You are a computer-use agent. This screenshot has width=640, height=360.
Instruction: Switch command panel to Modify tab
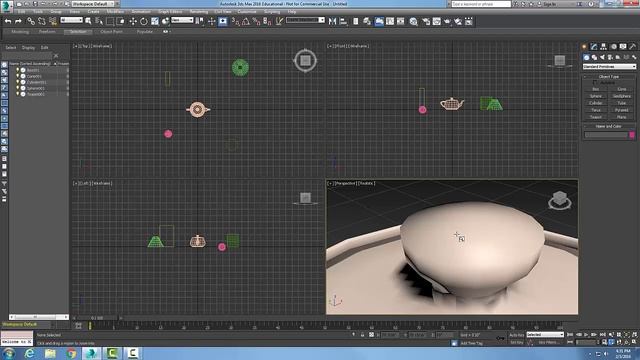click(594, 47)
